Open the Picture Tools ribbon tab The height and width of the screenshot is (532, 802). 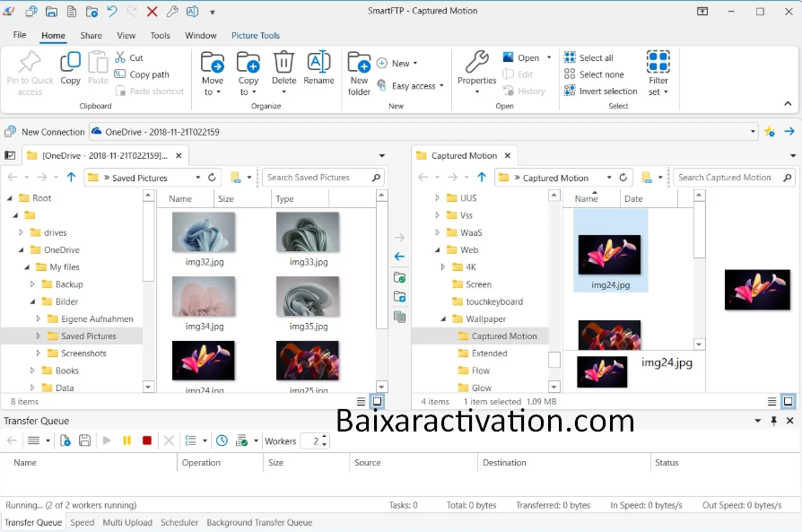255,36
